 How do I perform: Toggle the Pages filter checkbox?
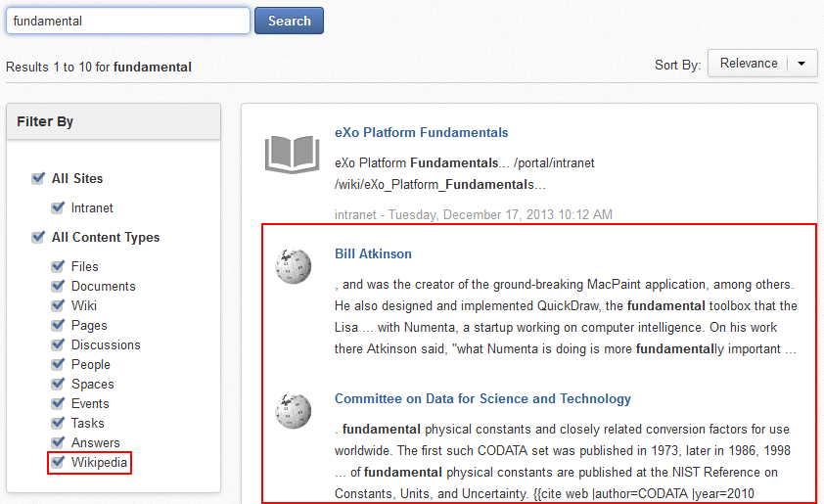pyautogui.click(x=58, y=325)
